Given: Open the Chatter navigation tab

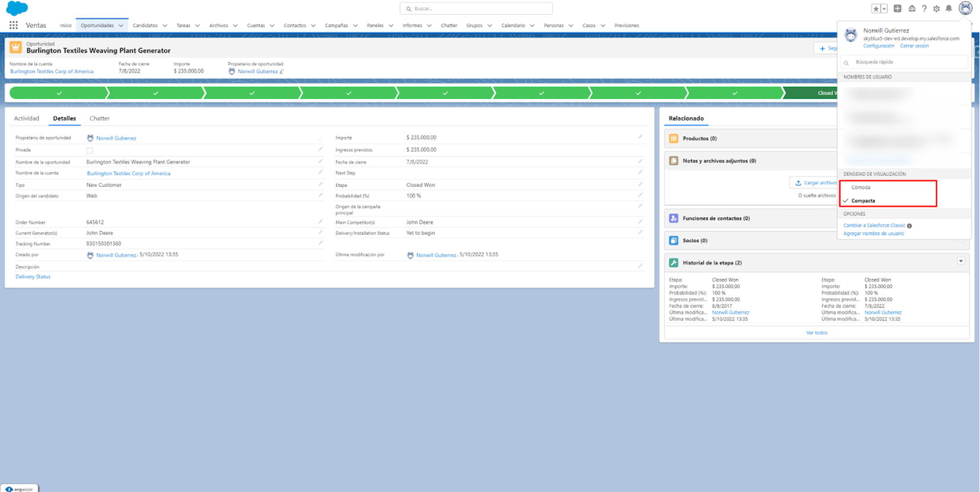Looking at the screenshot, I should 449,26.
